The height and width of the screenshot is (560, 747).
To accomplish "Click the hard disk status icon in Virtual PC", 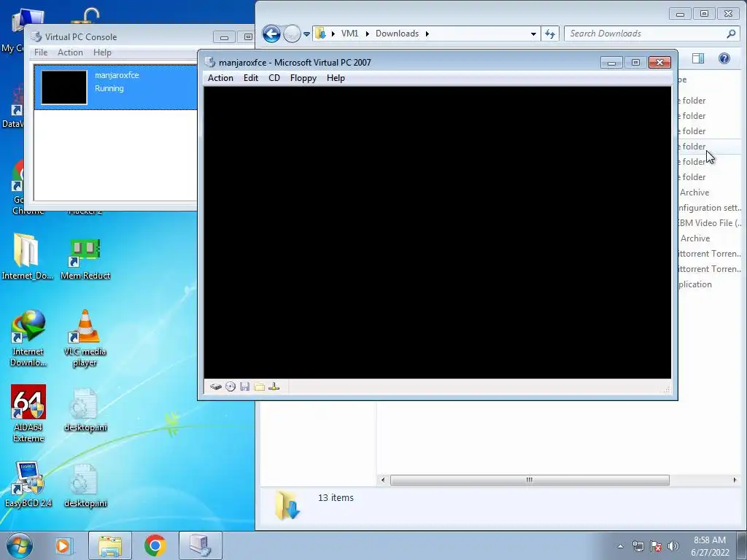I will [216, 386].
